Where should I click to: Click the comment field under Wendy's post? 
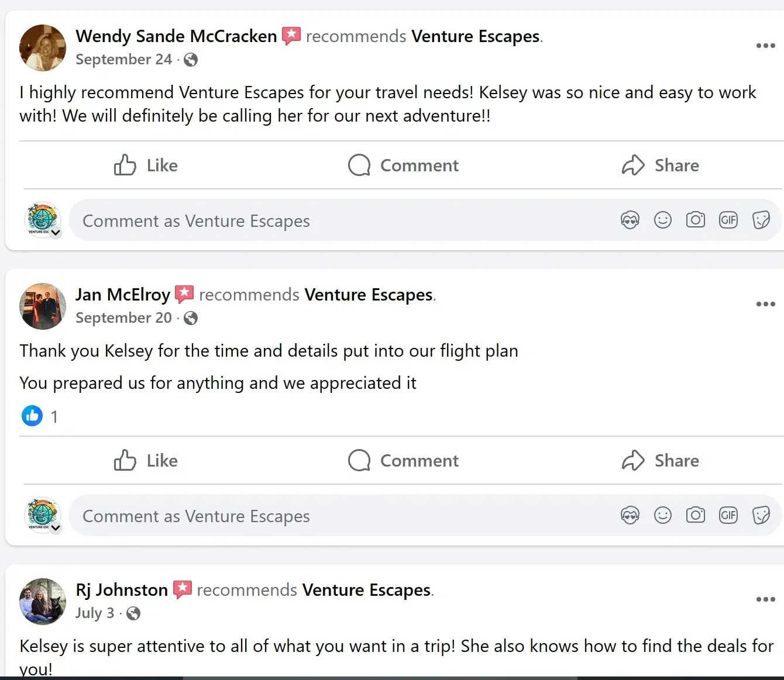(x=345, y=220)
